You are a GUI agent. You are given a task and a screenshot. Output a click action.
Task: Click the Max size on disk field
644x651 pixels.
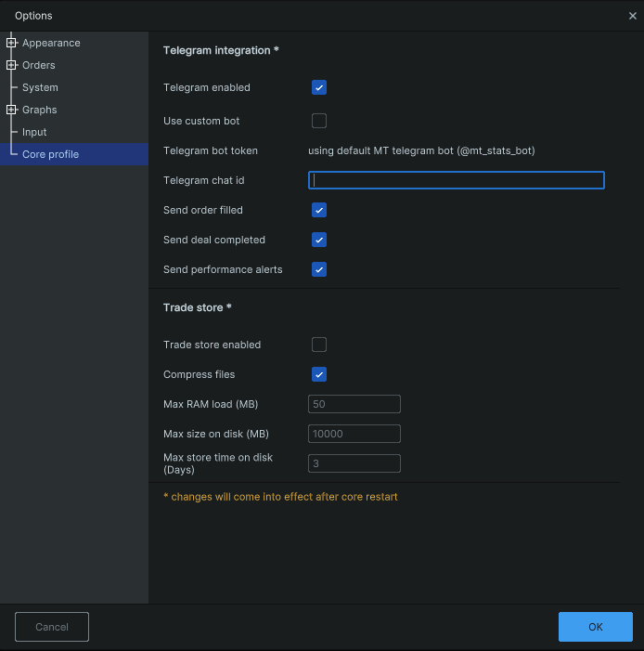(354, 434)
